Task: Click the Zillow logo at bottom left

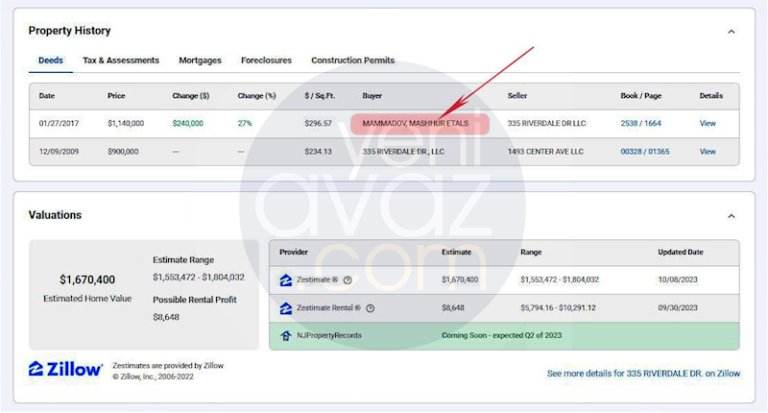Action: [65, 370]
